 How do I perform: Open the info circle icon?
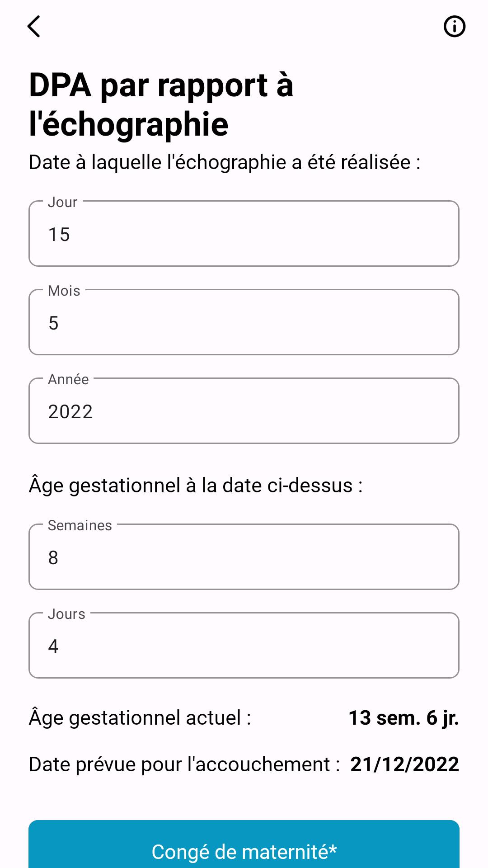pyautogui.click(x=454, y=26)
